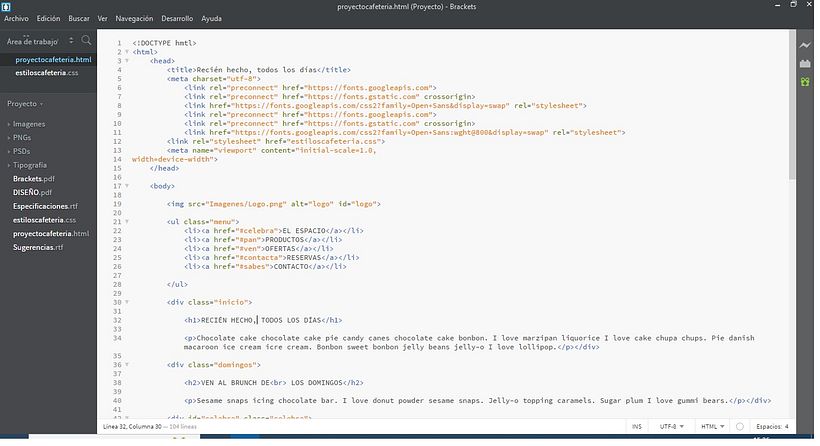Click the Espacios: 4 indentation setting

(x=773, y=426)
